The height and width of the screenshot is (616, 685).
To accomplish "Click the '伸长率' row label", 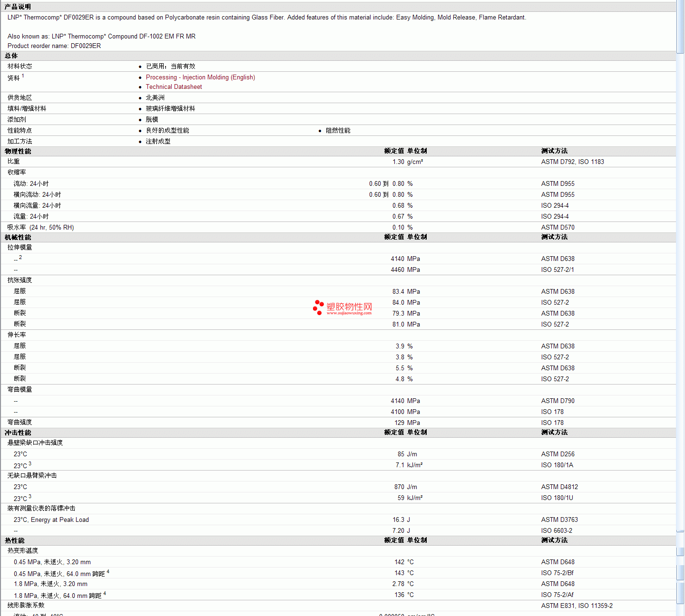I will point(17,335).
